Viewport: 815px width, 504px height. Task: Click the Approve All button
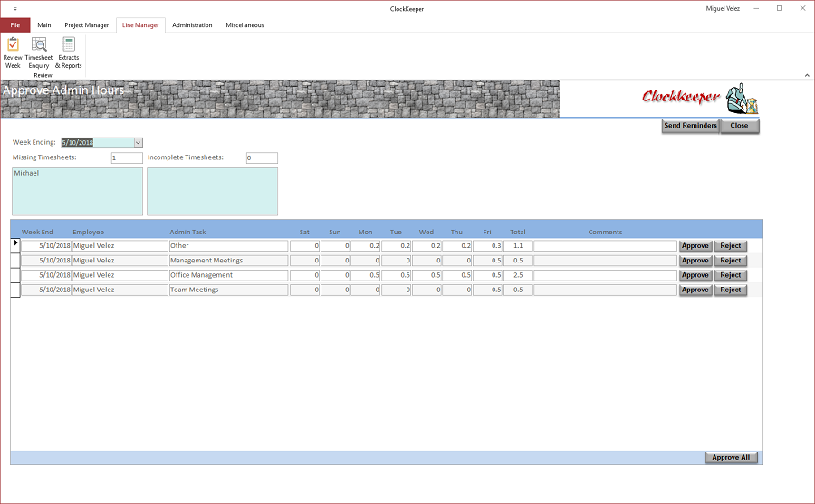point(731,457)
